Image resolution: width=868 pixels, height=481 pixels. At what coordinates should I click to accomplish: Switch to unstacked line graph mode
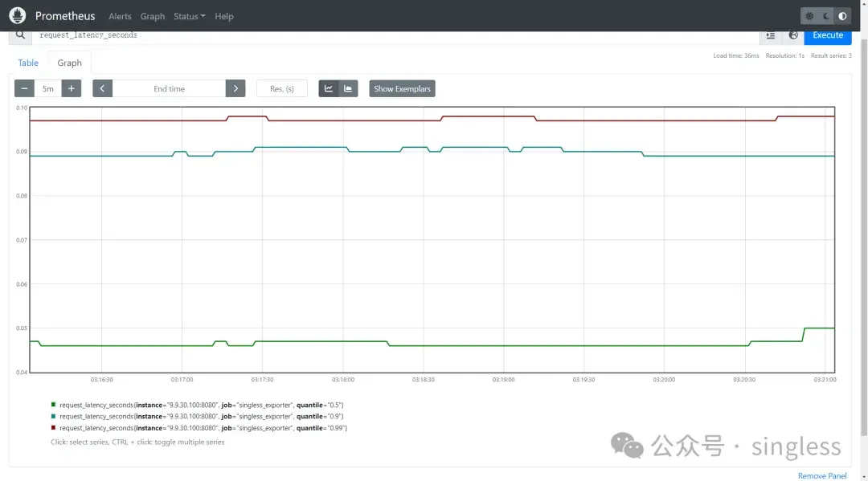(x=328, y=88)
